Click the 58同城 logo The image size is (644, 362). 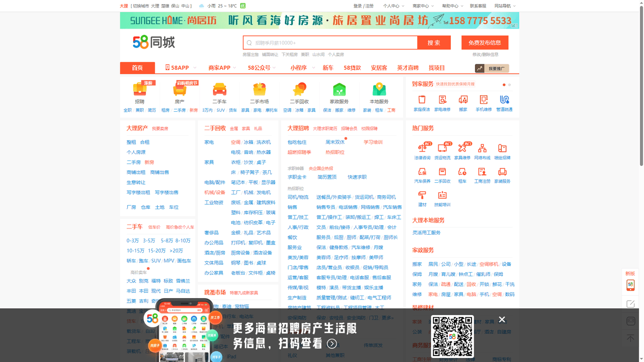tap(154, 42)
